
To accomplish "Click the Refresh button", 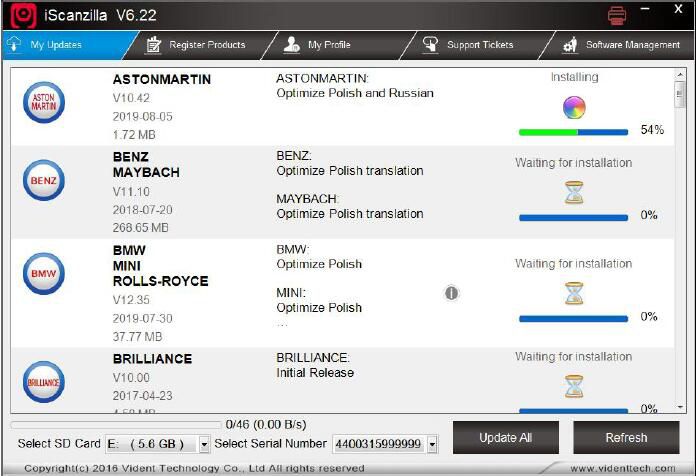I will (x=626, y=438).
